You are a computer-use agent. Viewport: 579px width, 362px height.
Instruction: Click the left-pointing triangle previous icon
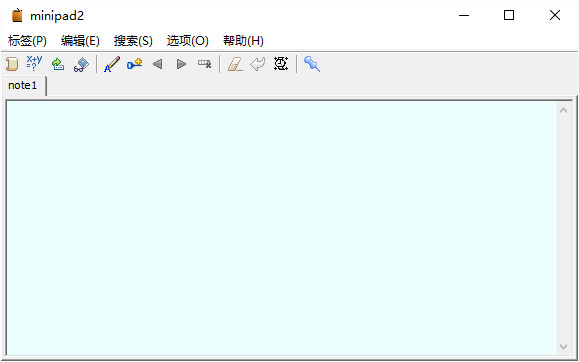(158, 64)
